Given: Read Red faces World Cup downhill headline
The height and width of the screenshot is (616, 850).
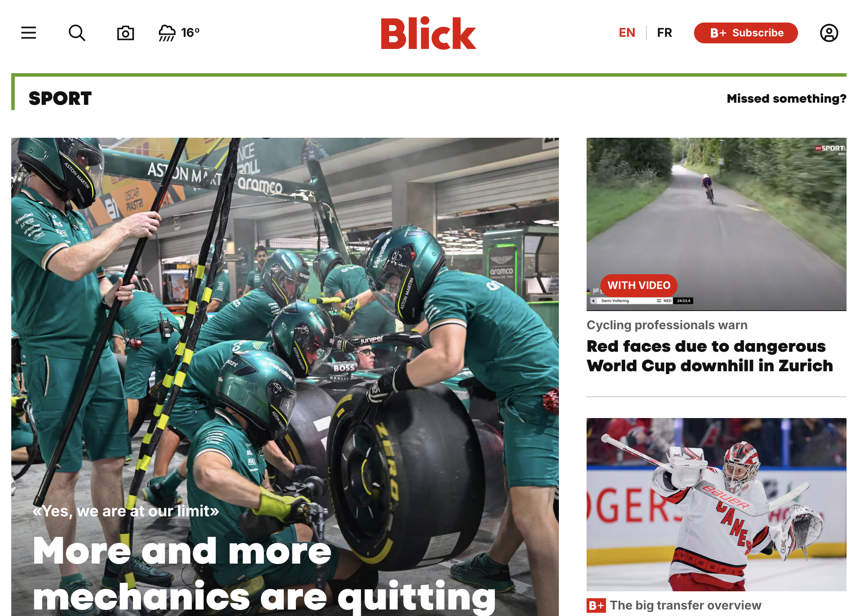Looking at the screenshot, I should coord(710,356).
